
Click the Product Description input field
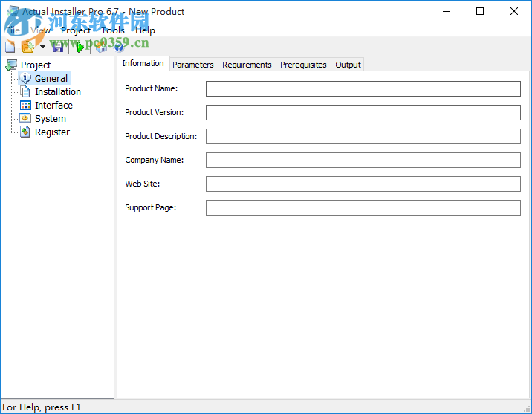[x=363, y=136]
